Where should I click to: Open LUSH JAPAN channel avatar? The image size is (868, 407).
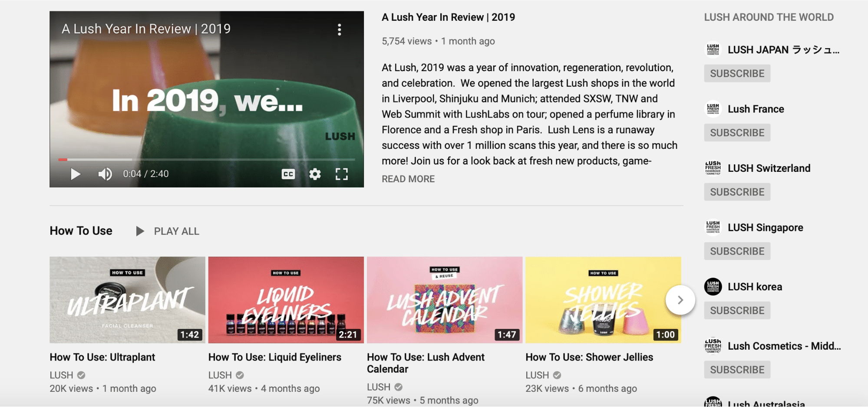713,49
